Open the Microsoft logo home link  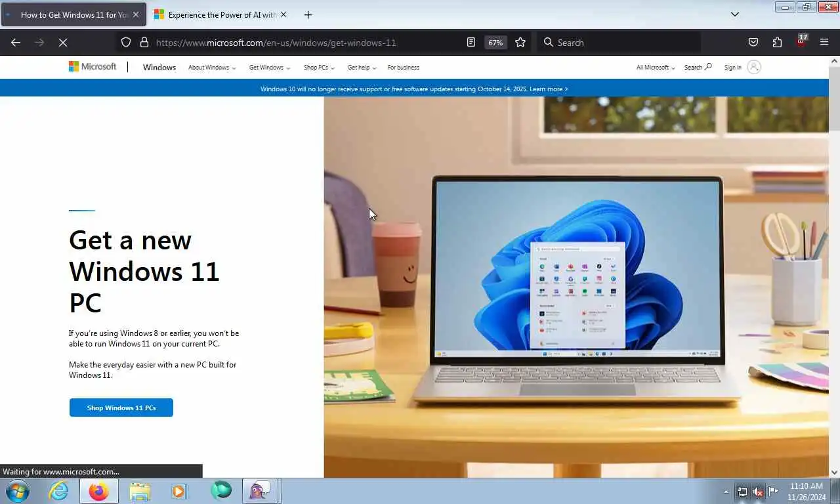click(93, 67)
